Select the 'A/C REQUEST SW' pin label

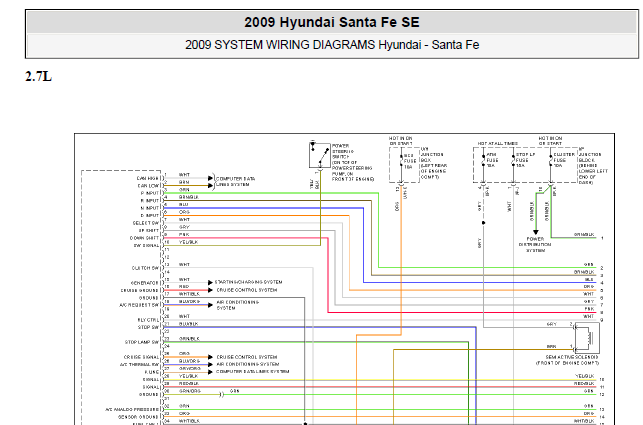[139, 305]
